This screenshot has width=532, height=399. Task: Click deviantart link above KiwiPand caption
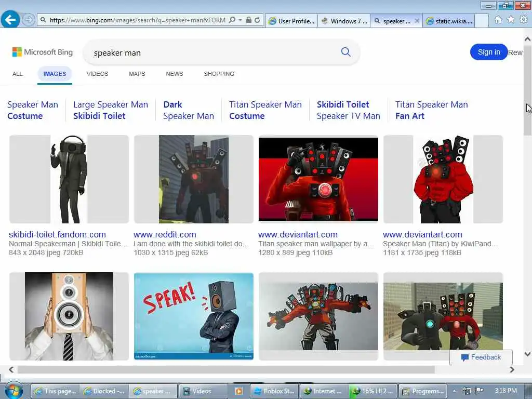pyautogui.click(x=422, y=234)
